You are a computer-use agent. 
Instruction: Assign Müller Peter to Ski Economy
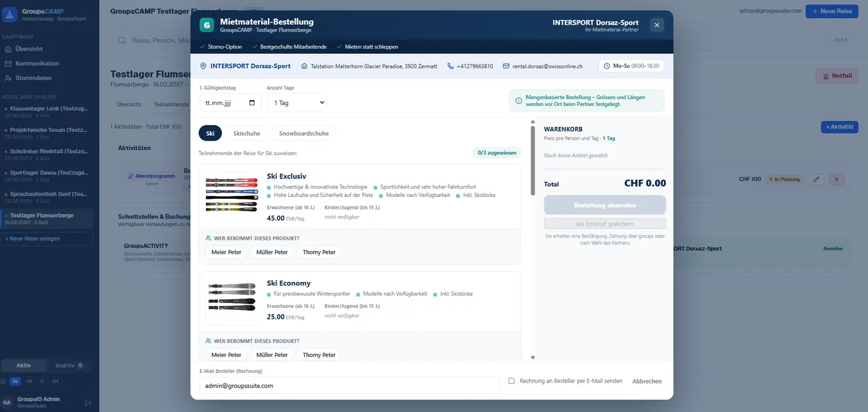click(x=272, y=355)
